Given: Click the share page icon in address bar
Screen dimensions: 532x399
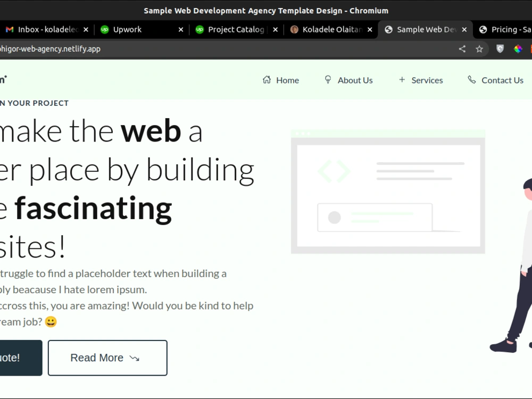Looking at the screenshot, I should tap(462, 49).
